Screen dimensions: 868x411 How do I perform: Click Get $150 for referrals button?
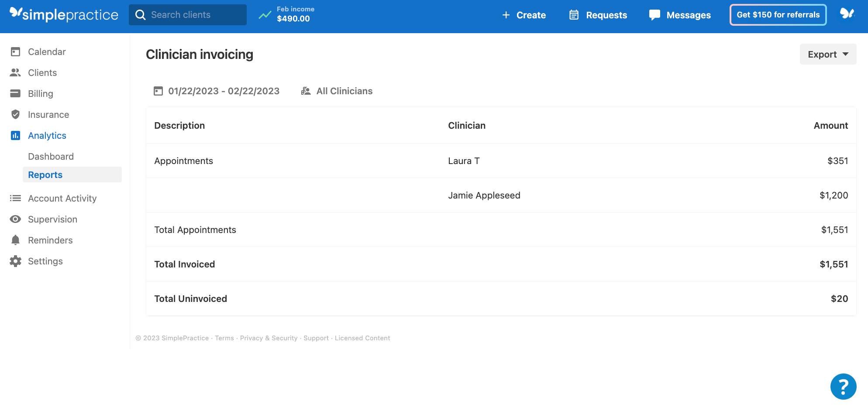778,14
